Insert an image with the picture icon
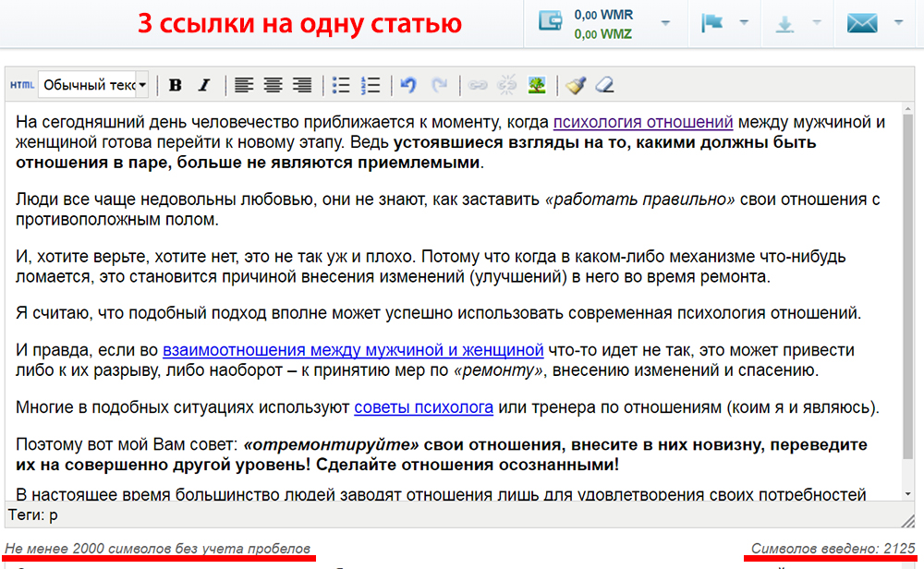Screen dimensions: 924x569 pos(536,86)
